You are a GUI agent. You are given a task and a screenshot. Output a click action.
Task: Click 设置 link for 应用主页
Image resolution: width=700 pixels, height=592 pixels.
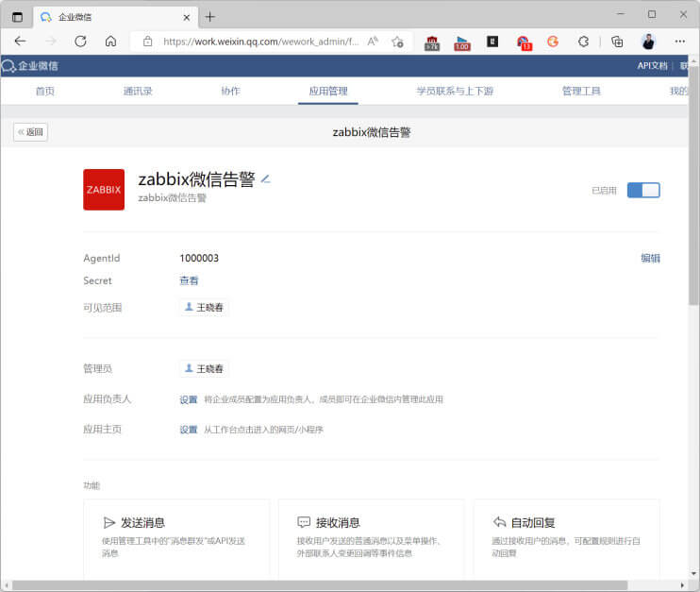pos(189,430)
